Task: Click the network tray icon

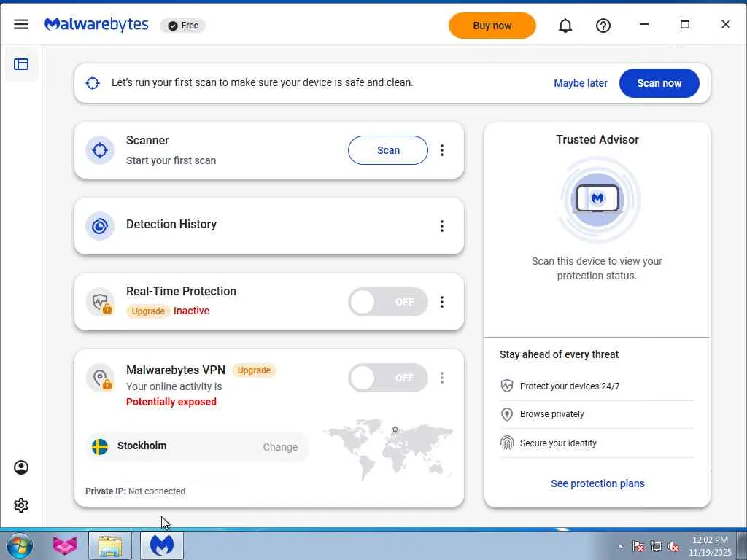Action: pyautogui.click(x=656, y=547)
